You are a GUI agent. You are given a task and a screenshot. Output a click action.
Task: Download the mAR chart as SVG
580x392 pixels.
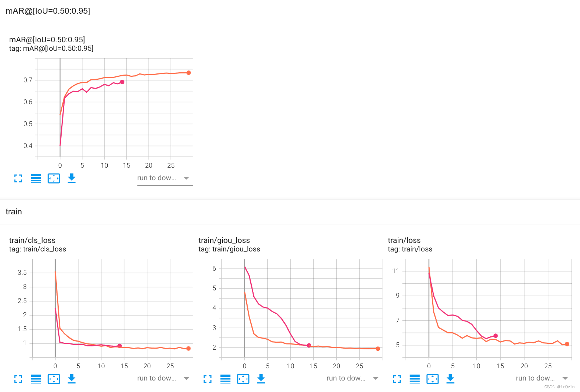point(72,178)
